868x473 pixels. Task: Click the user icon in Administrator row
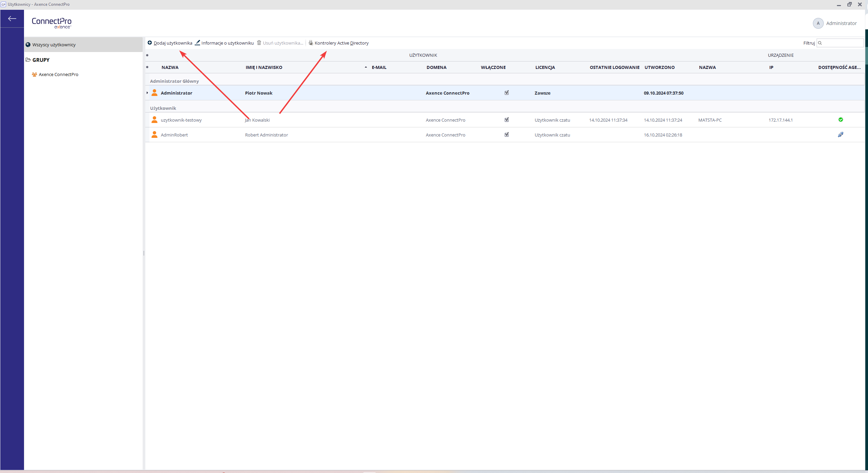click(x=154, y=93)
